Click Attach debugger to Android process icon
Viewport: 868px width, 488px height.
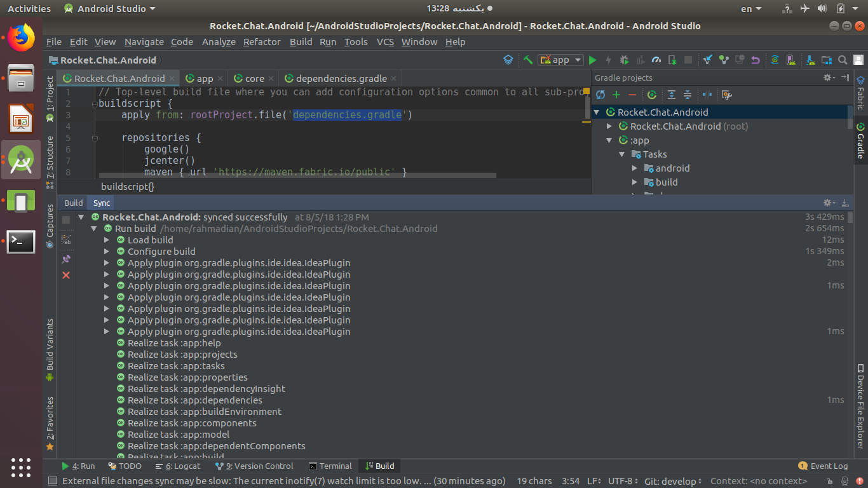[672, 60]
